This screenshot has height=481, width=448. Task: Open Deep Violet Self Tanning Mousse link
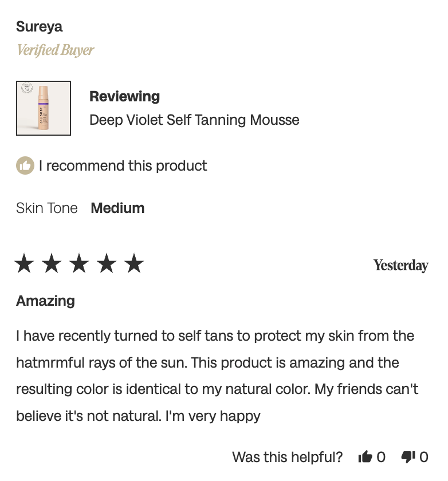(x=194, y=120)
